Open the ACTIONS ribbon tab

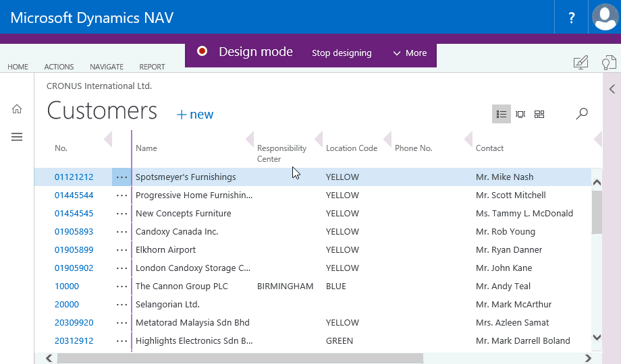tap(59, 67)
